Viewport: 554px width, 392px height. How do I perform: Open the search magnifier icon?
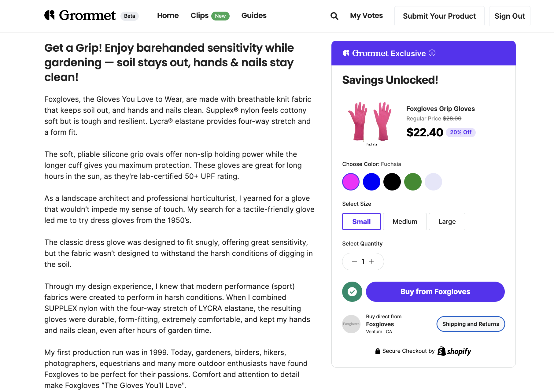click(x=334, y=16)
